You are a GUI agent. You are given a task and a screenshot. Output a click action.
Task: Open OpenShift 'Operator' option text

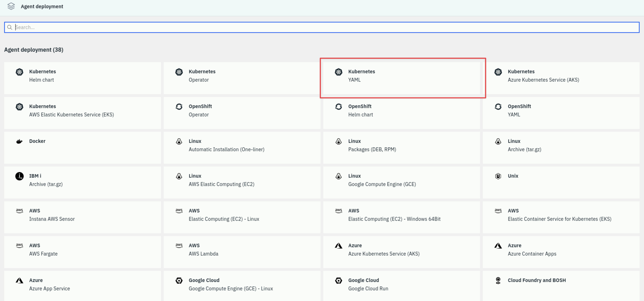click(199, 114)
